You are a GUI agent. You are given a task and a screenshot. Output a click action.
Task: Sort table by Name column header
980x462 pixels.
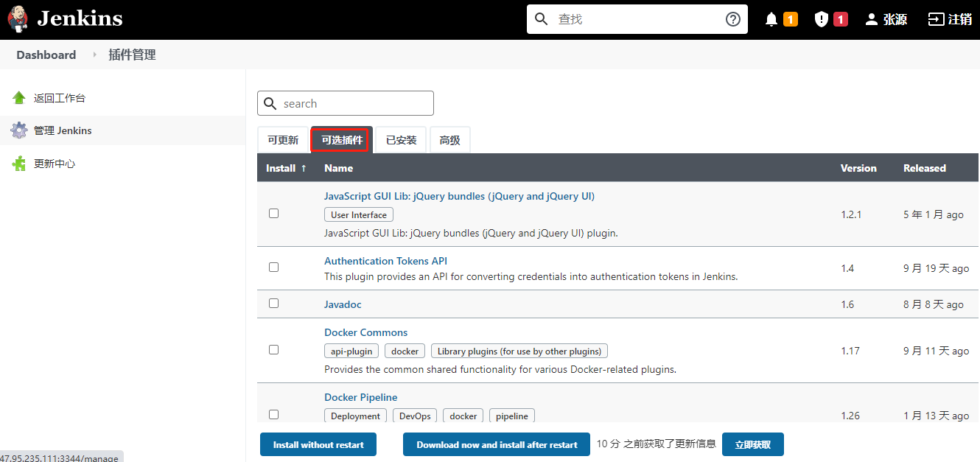click(x=338, y=168)
